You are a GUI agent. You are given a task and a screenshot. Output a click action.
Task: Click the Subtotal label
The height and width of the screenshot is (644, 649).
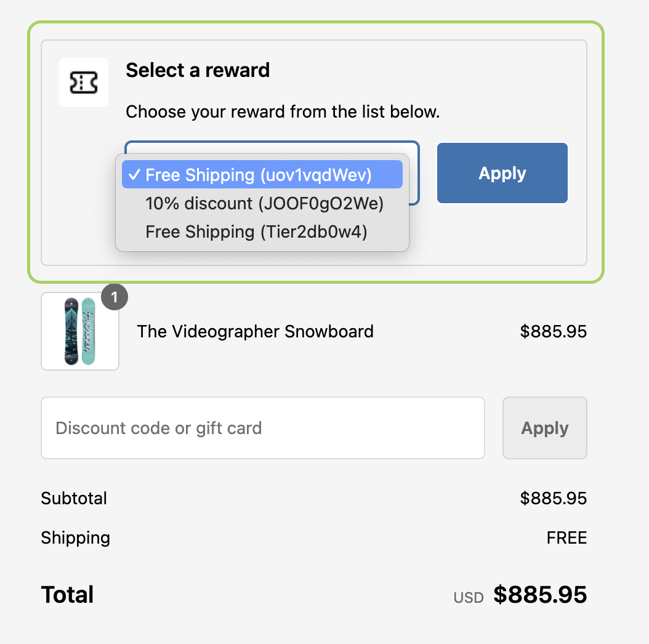73,498
